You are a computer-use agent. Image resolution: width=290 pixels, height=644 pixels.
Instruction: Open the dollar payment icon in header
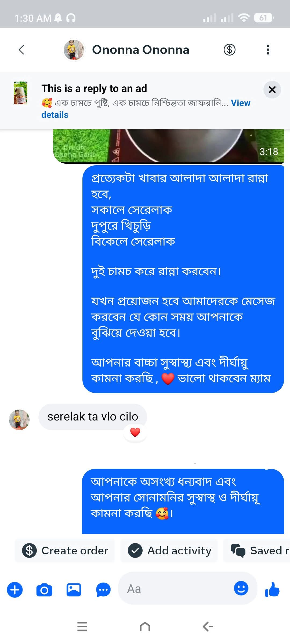(x=230, y=50)
